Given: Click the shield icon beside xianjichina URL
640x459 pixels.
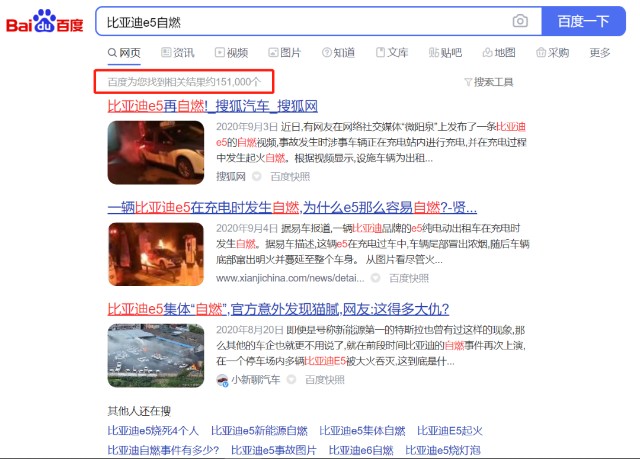Looking at the screenshot, I should pyautogui.click(x=376, y=278).
